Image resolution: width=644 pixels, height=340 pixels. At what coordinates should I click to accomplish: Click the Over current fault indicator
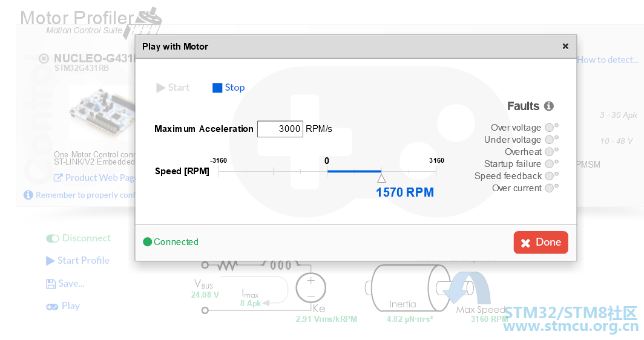coord(549,188)
